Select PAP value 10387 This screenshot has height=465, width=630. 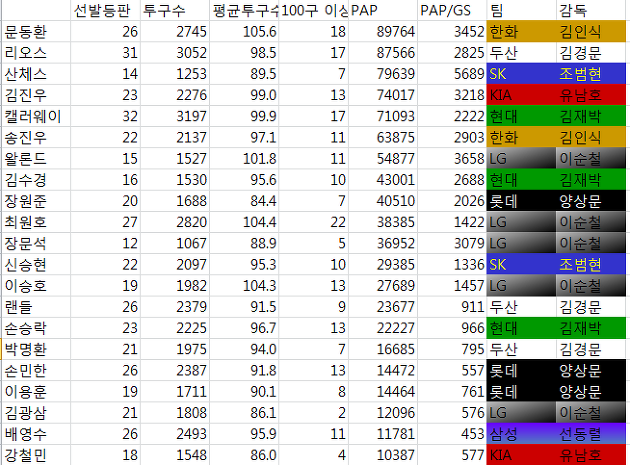(x=383, y=455)
